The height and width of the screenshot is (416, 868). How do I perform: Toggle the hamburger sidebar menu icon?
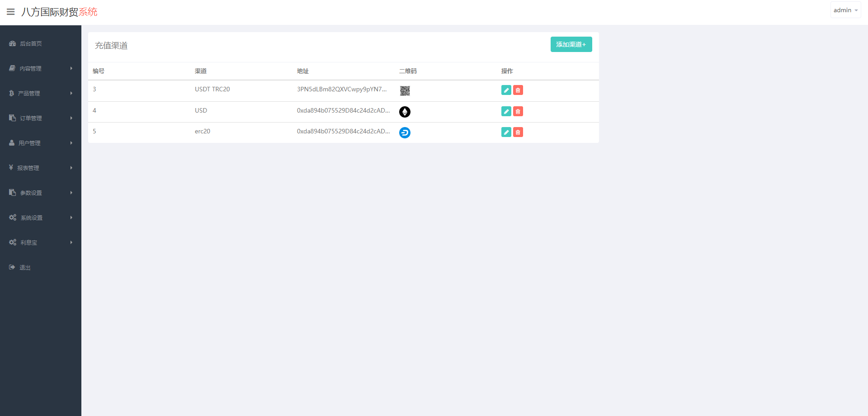11,12
